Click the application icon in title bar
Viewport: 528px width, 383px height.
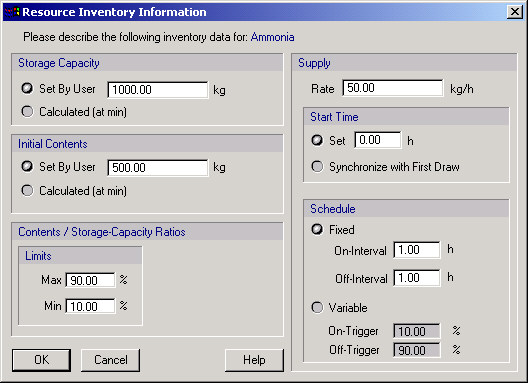click(12, 12)
